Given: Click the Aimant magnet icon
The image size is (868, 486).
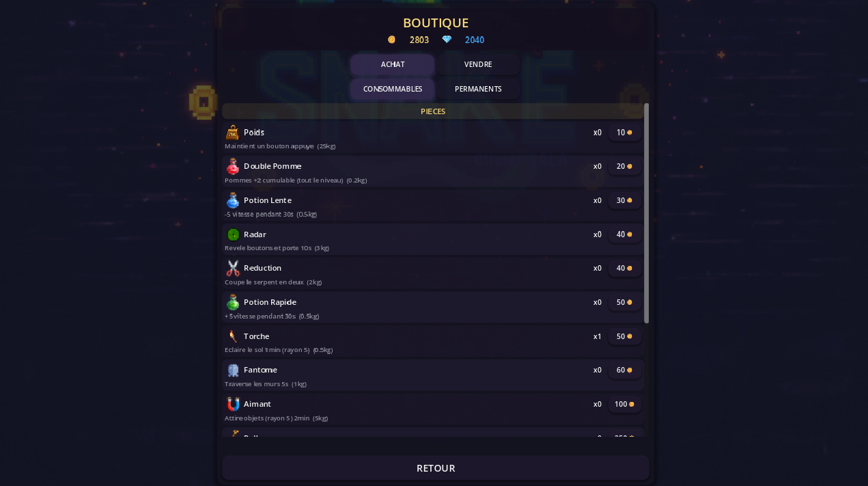Looking at the screenshot, I should 233,404.
